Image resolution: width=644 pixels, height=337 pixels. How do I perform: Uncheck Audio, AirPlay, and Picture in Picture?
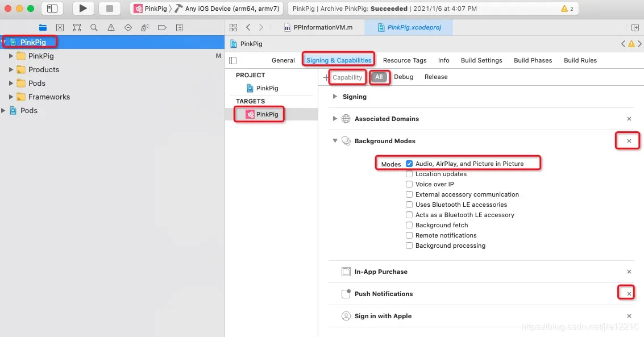[x=409, y=164]
